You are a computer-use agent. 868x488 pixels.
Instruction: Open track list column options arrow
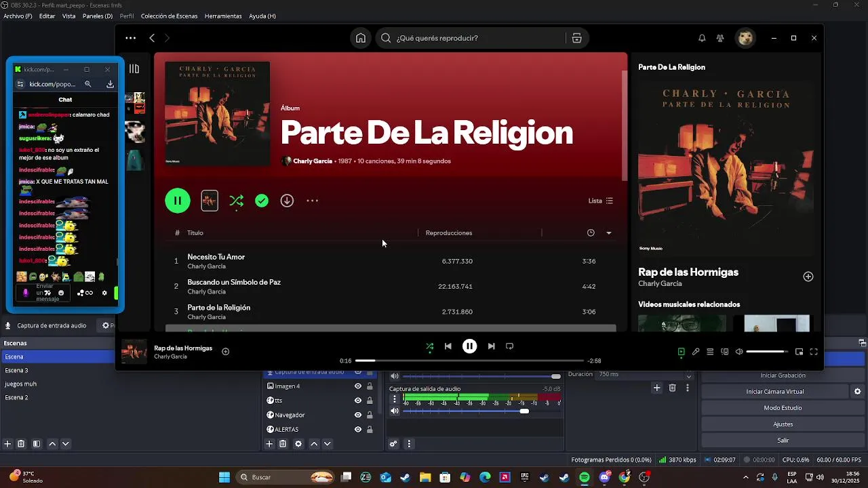pos(608,232)
